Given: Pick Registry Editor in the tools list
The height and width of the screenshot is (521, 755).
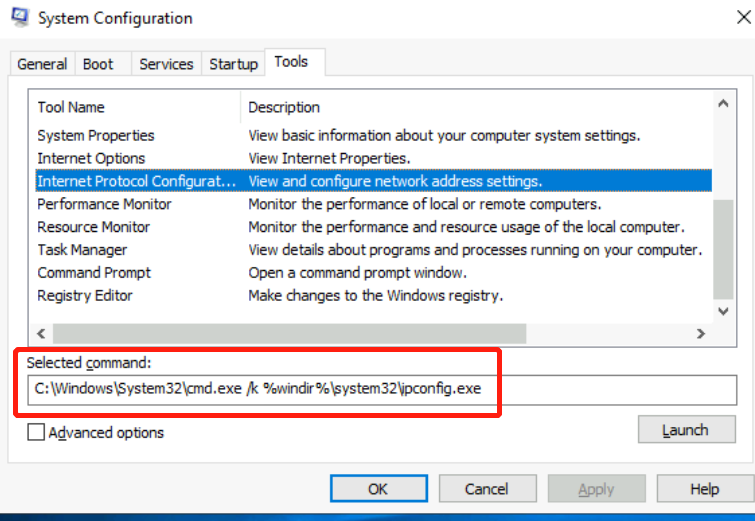Looking at the screenshot, I should (x=85, y=296).
